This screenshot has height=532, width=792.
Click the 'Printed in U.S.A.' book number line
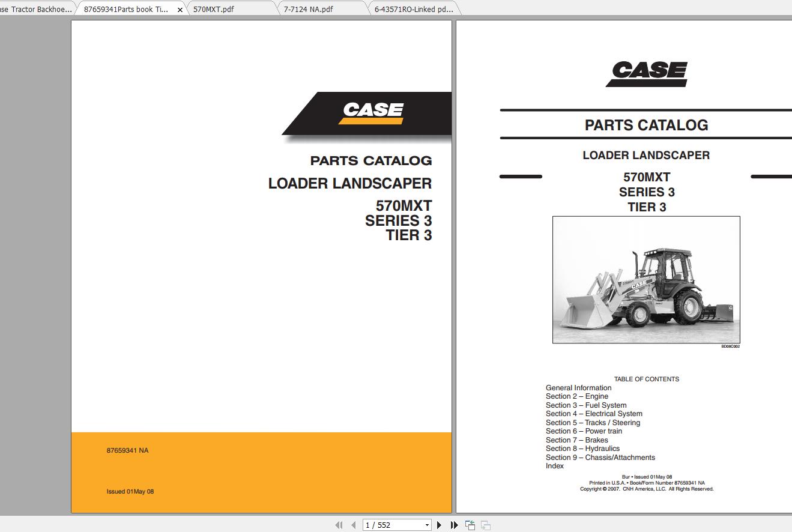click(647, 483)
